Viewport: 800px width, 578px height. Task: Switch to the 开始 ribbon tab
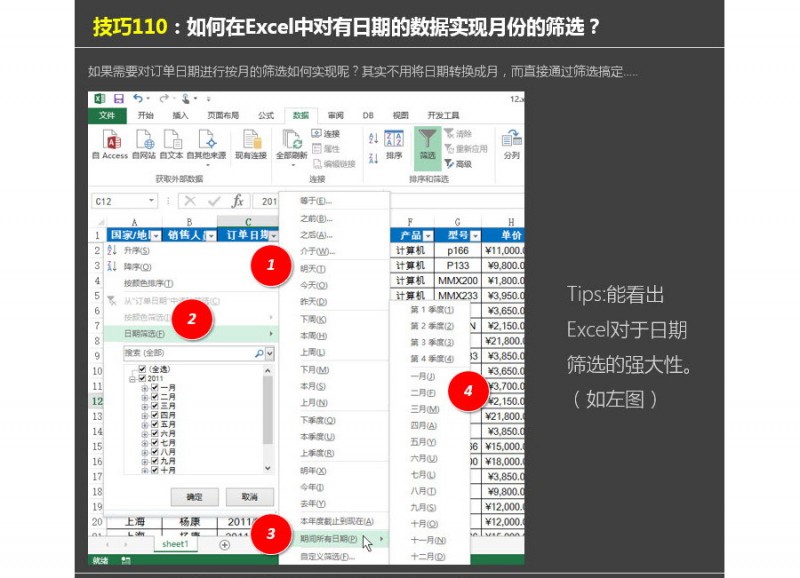[x=145, y=116]
